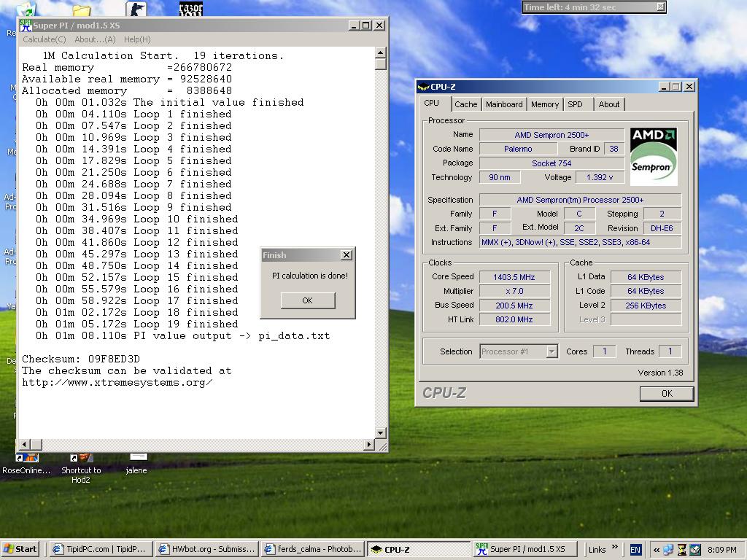Click the Super PI scroll left arrow
Image resolution: width=747 pixels, height=560 pixels.
coord(24,444)
